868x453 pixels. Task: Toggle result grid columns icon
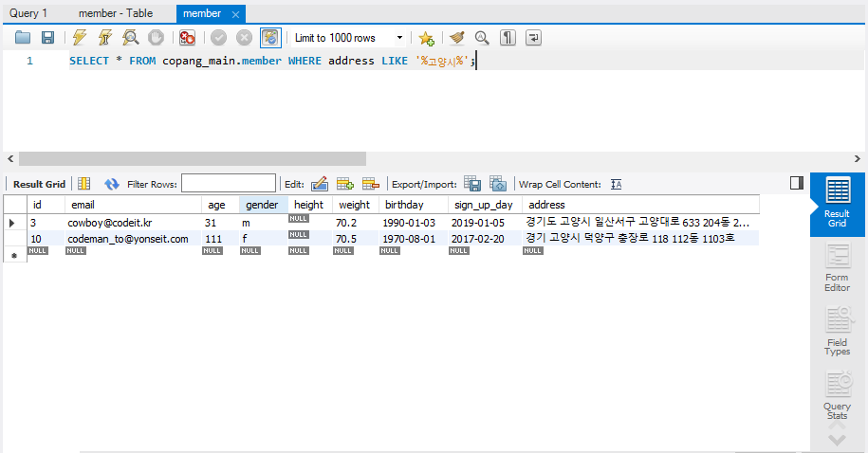click(84, 184)
